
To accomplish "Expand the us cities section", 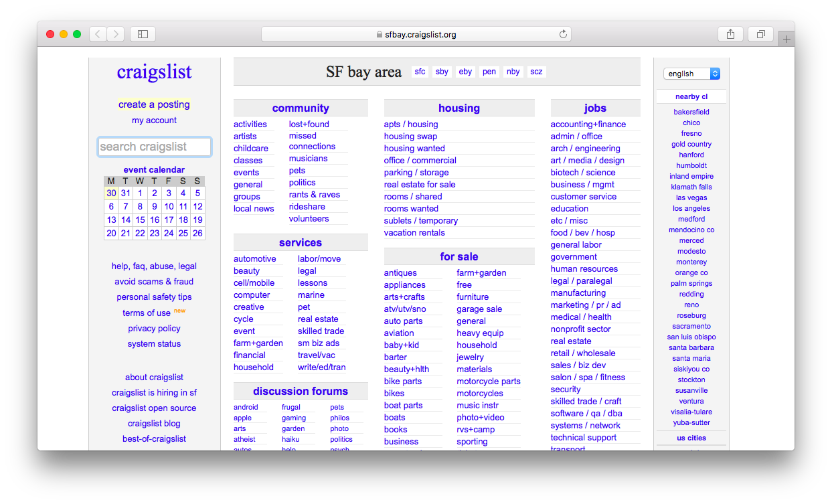I will [x=691, y=438].
